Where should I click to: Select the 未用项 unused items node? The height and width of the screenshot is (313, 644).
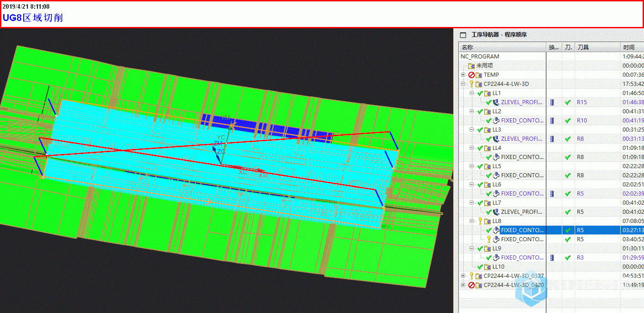[x=485, y=66]
